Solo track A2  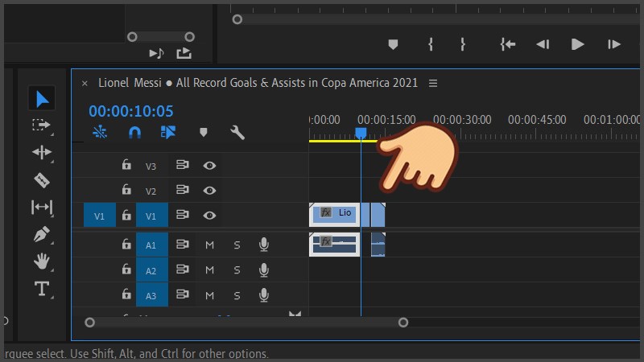pyautogui.click(x=237, y=270)
